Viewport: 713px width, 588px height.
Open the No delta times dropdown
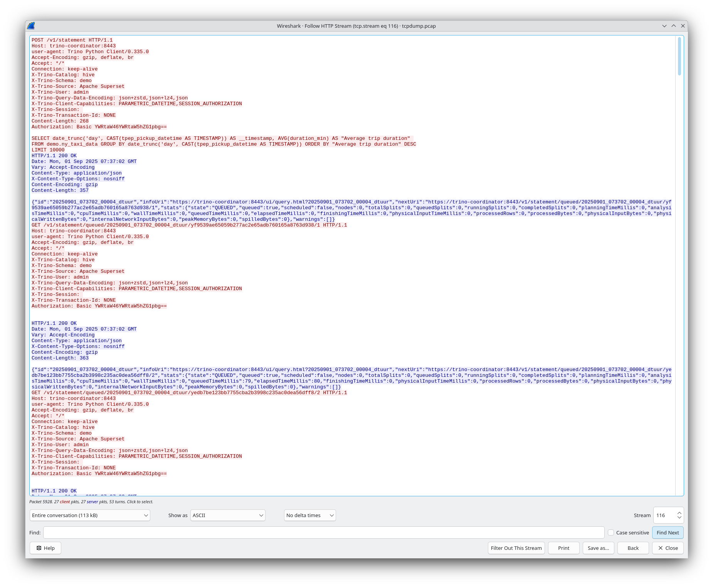(x=310, y=515)
